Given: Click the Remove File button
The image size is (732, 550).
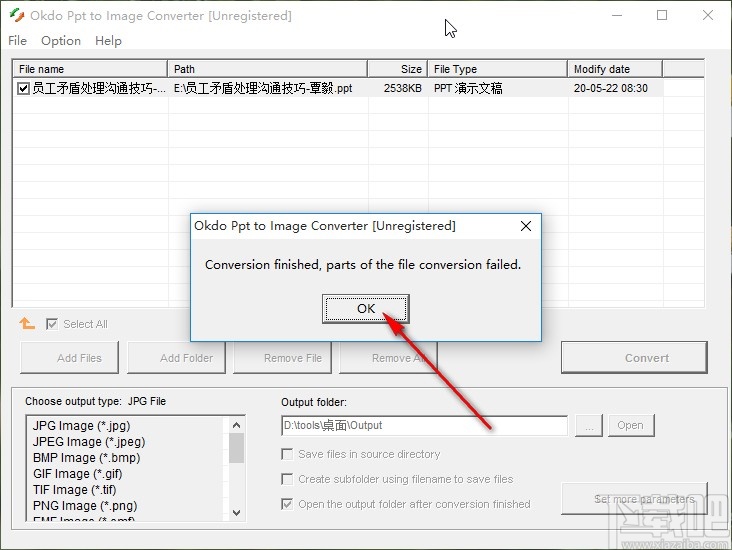Looking at the screenshot, I should 282,358.
